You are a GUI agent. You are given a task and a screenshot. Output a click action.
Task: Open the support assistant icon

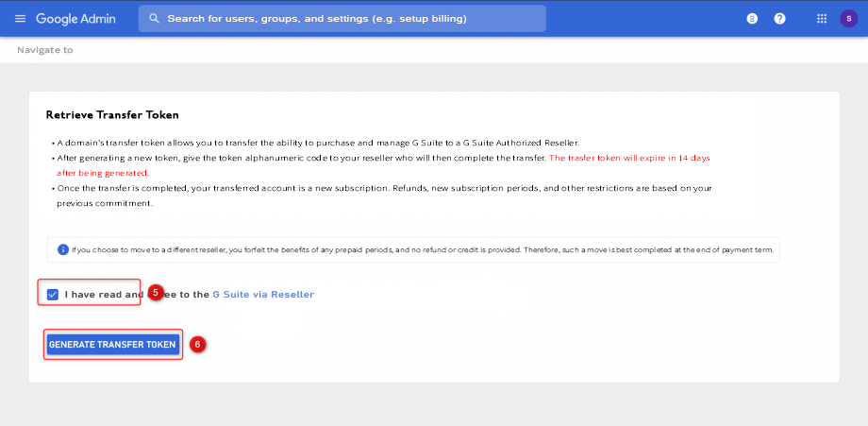tap(752, 18)
